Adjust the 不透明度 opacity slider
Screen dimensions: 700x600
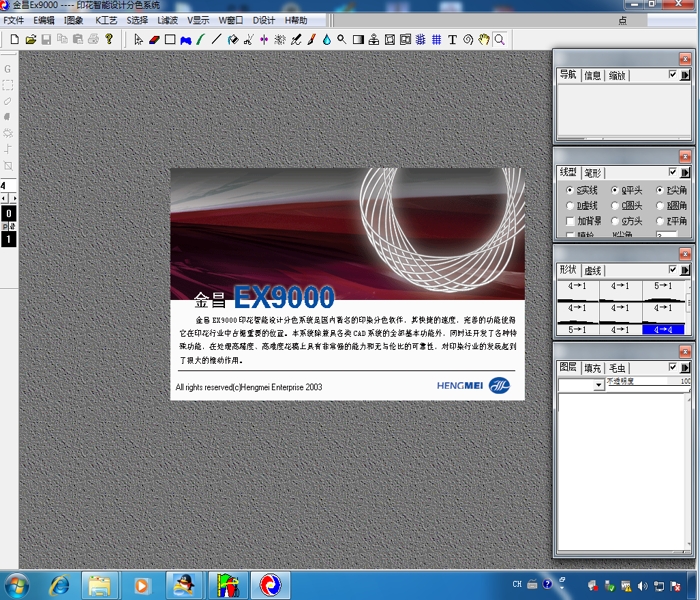647,385
